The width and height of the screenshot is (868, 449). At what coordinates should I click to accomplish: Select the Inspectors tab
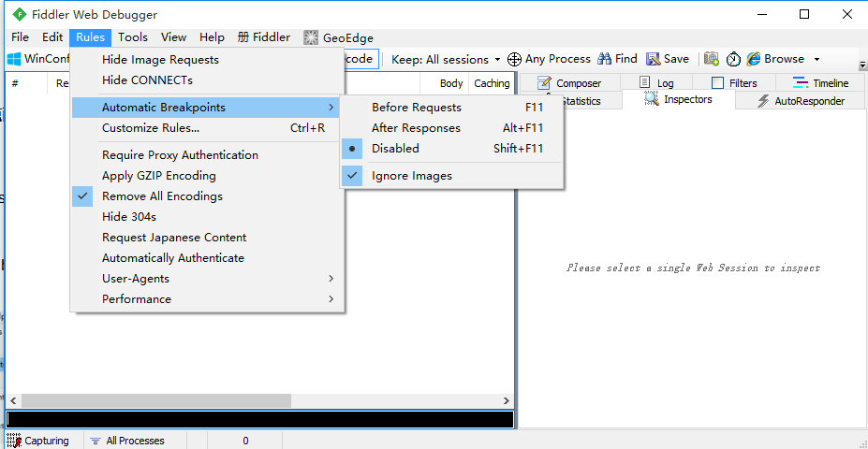pos(679,99)
